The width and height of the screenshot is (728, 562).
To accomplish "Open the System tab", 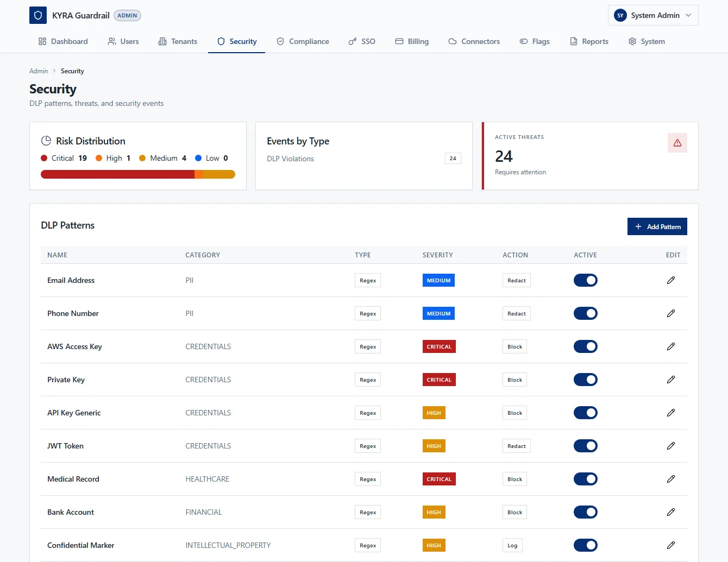I will tap(647, 41).
